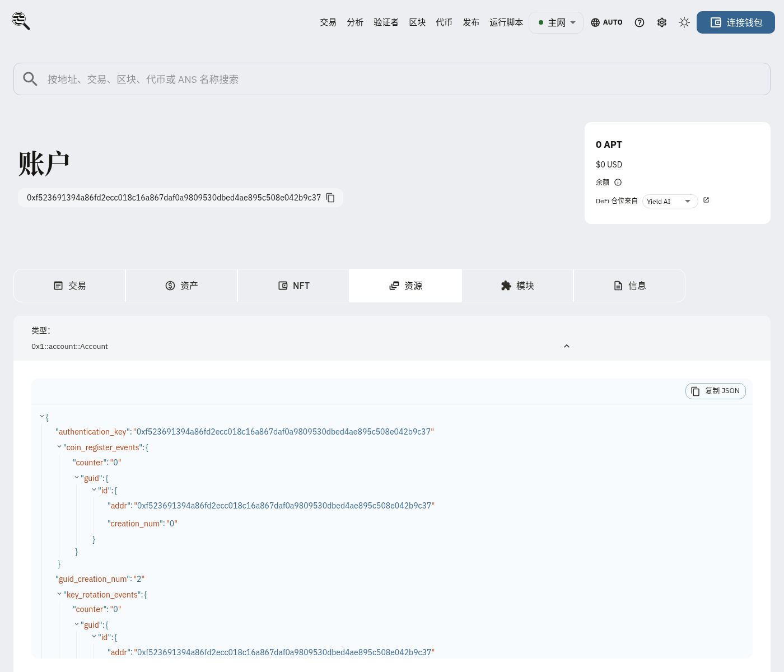The width and height of the screenshot is (784, 672).
Task: Toggle light/dark theme sun icon
Action: (684, 22)
